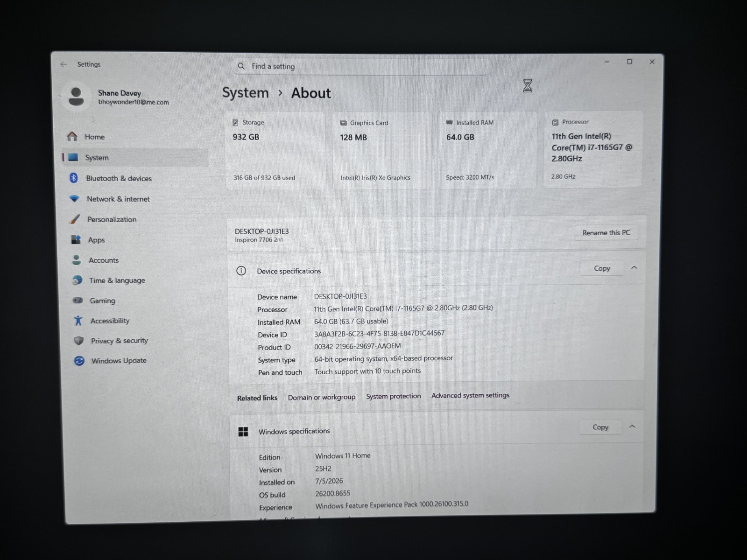
Task: Open the Advanced system settings link
Action: coord(470,395)
